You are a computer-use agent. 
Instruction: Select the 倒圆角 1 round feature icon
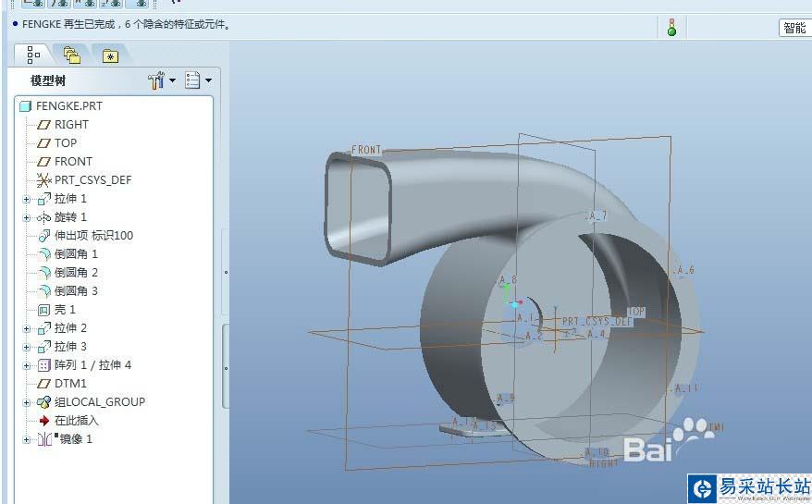45,254
